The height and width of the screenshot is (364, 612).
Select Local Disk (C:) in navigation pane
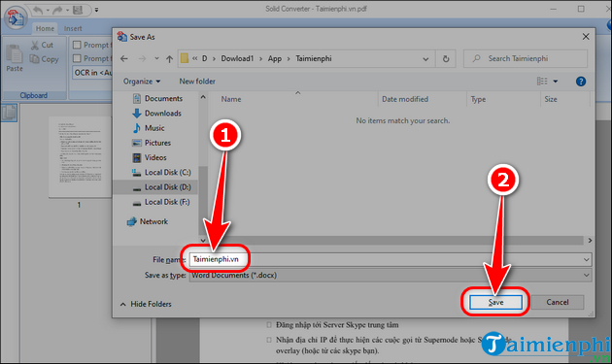coord(161,173)
